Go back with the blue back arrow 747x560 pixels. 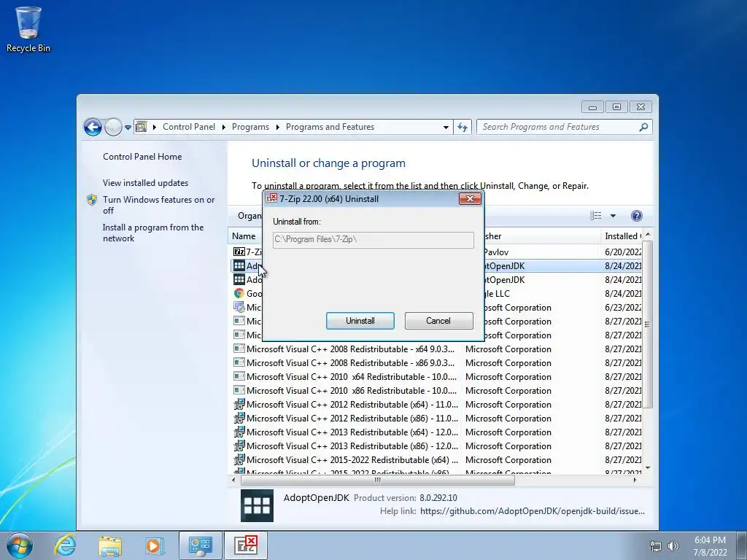point(93,127)
